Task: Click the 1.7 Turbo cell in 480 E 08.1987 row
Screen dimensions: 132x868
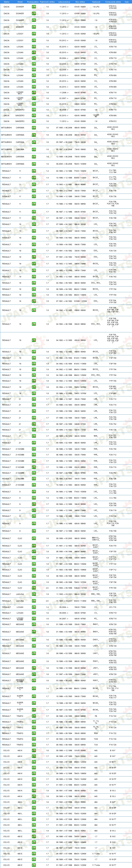Action: 96,854
